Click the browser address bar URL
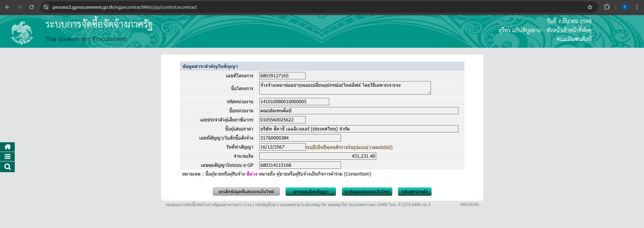This screenshot has width=644, height=228. [125, 7]
